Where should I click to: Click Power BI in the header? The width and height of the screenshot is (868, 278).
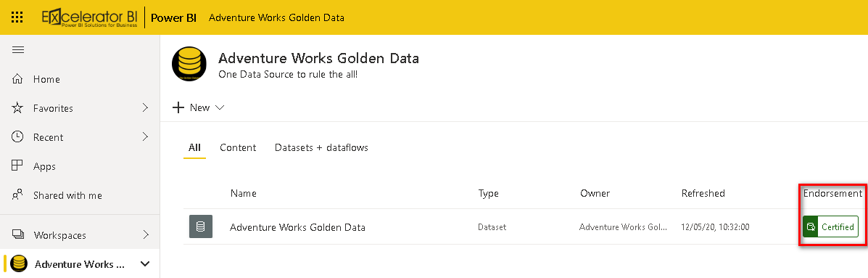coord(174,17)
